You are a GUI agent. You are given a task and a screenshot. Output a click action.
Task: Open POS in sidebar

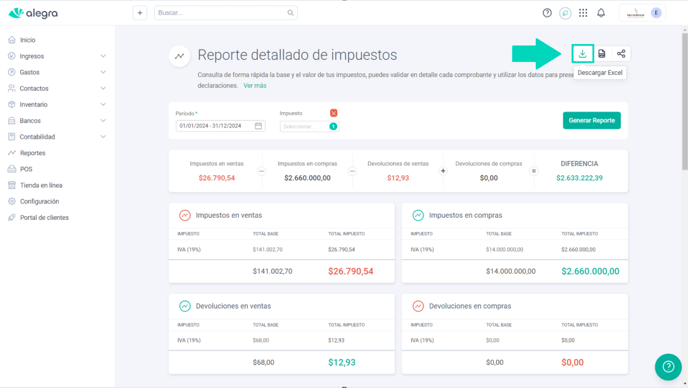pyautogui.click(x=26, y=169)
